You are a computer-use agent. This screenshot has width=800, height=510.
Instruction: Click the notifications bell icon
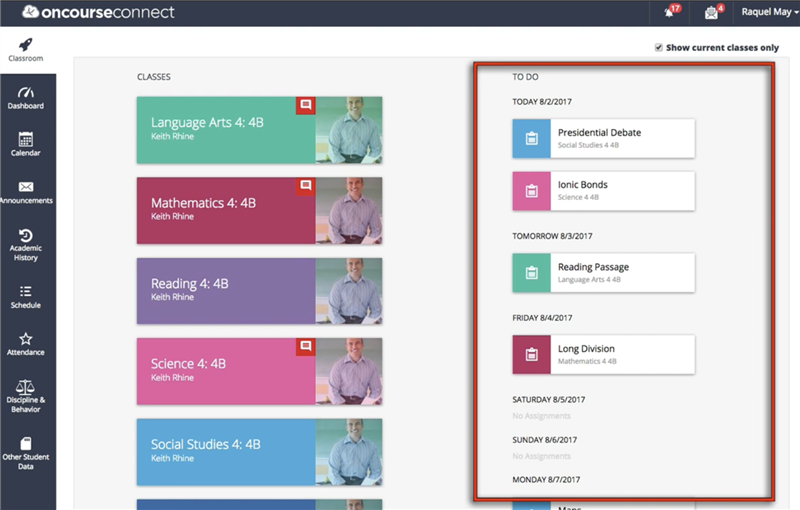670,12
